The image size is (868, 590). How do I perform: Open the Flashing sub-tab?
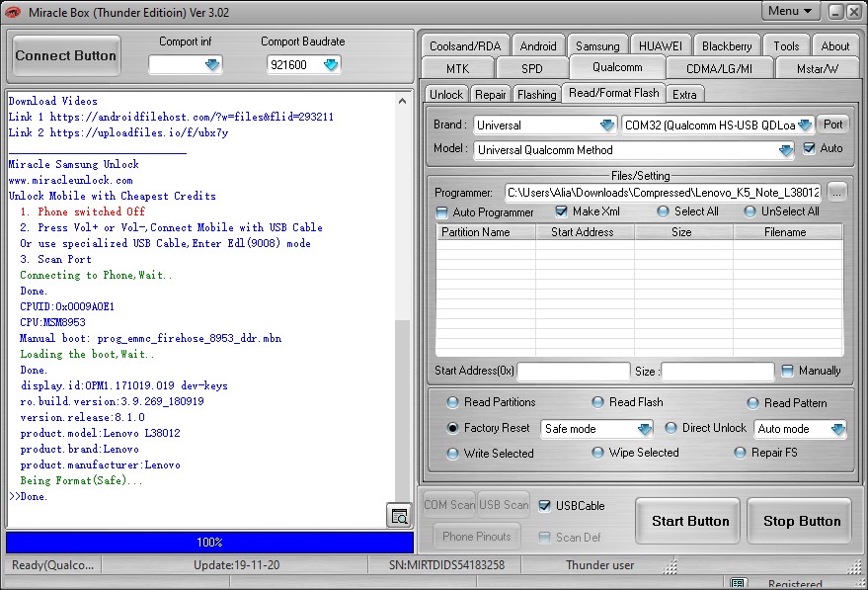[x=536, y=94]
